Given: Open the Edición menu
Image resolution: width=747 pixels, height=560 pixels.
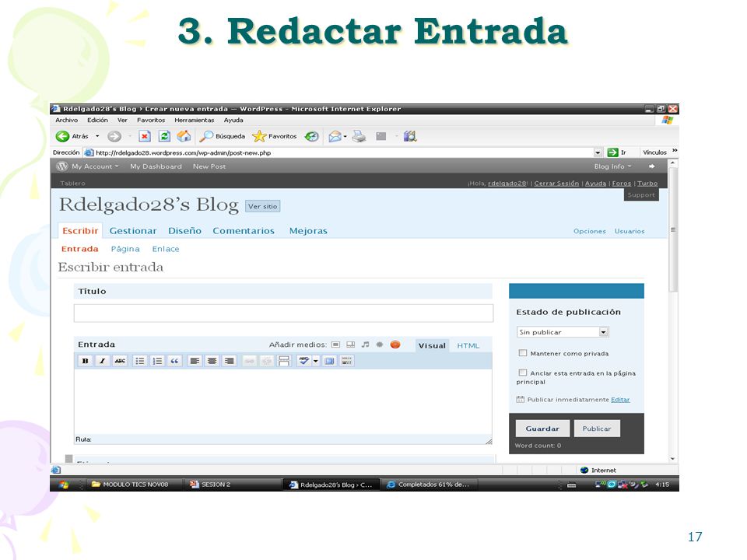Looking at the screenshot, I should click(97, 120).
